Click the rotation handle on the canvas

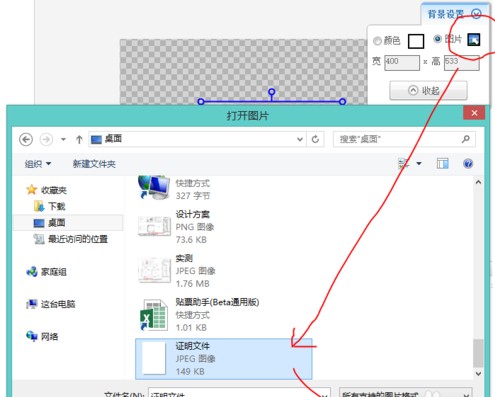point(272,92)
